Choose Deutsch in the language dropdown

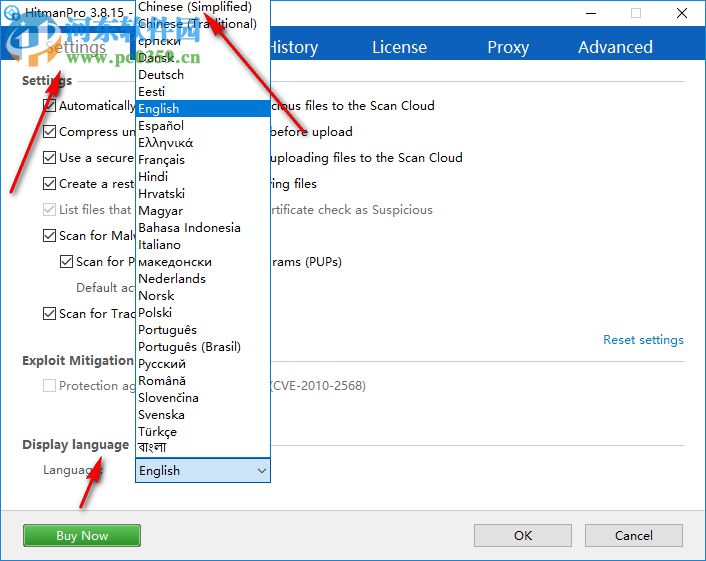pos(203,74)
